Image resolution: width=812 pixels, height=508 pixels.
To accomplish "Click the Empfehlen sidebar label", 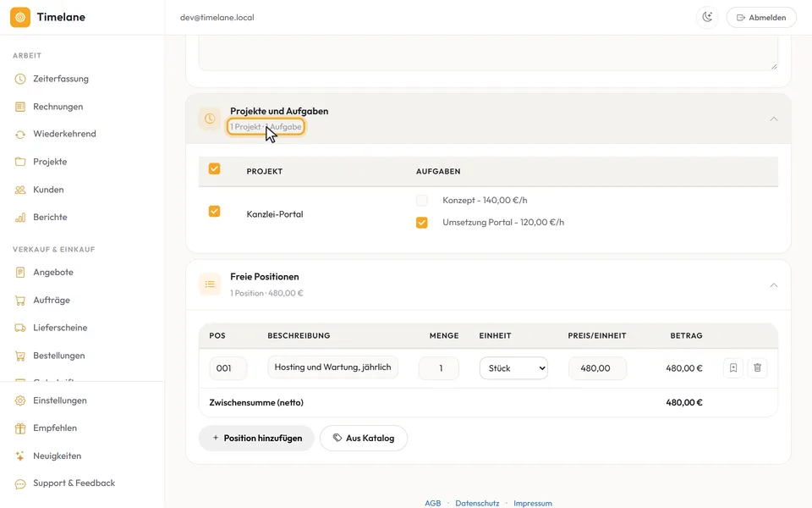I will (x=55, y=428).
